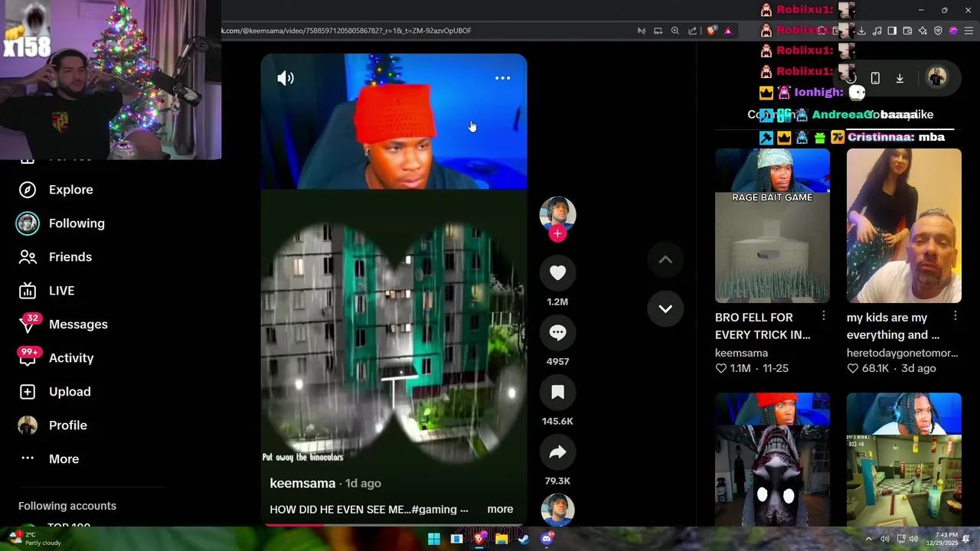Expand the video caption with 'more'

coord(500,509)
